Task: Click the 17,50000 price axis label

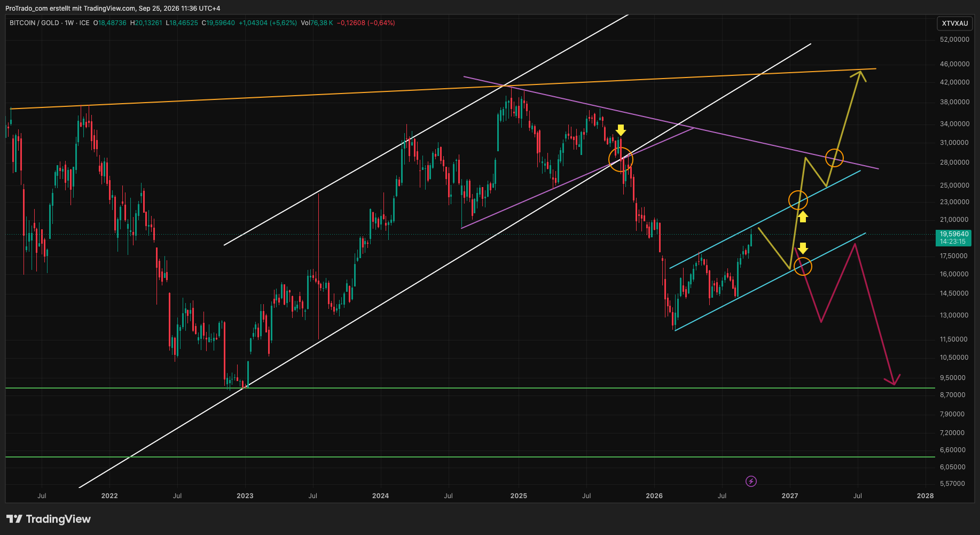Action: pyautogui.click(x=954, y=256)
